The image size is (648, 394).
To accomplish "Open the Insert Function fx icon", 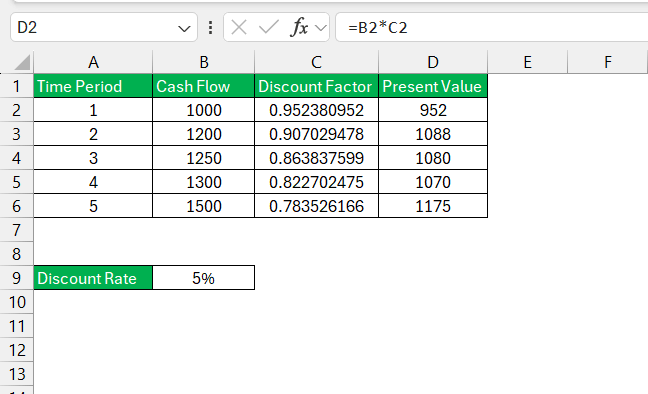I will 300,27.
